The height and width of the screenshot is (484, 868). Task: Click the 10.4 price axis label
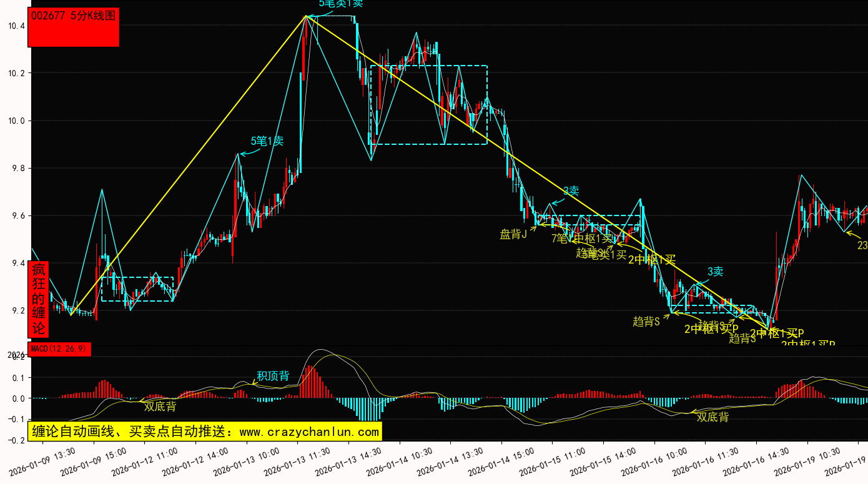[16, 26]
